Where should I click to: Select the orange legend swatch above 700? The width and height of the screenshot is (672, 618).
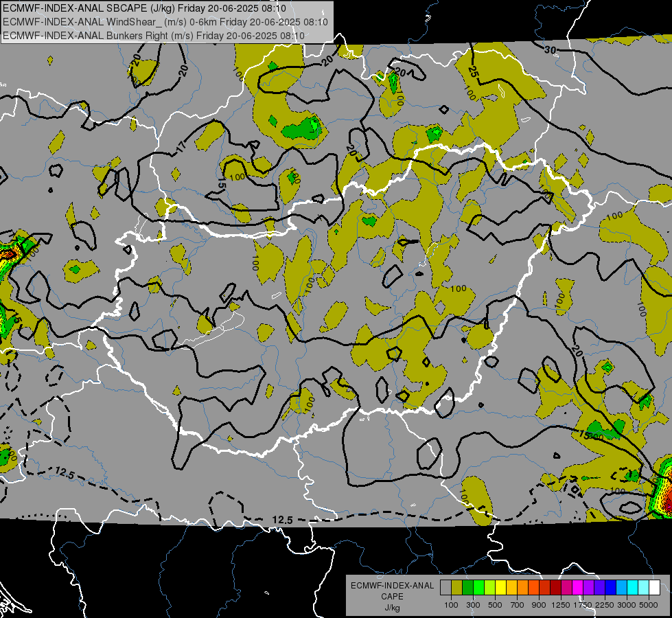point(522,588)
